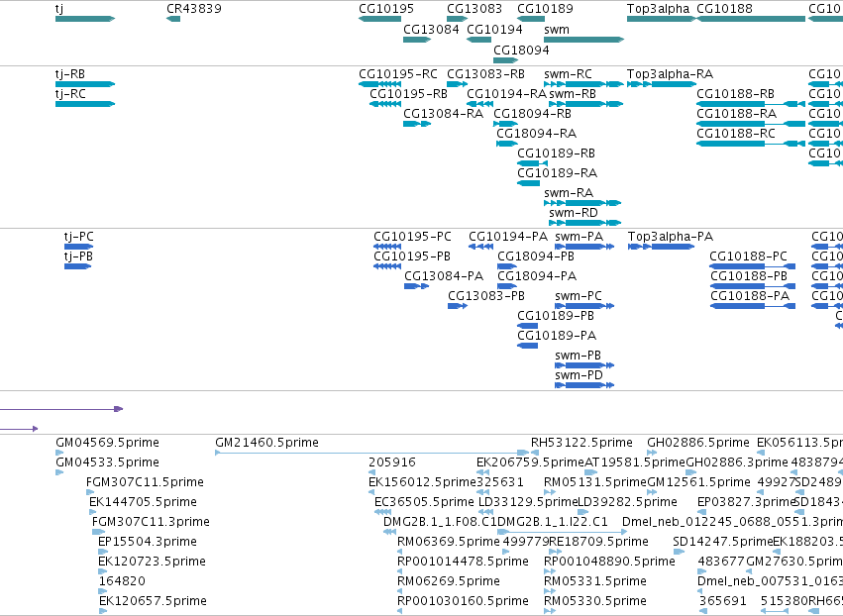843x616 pixels.
Task: Click the GM21460.5prime EST label
Action: point(266,443)
